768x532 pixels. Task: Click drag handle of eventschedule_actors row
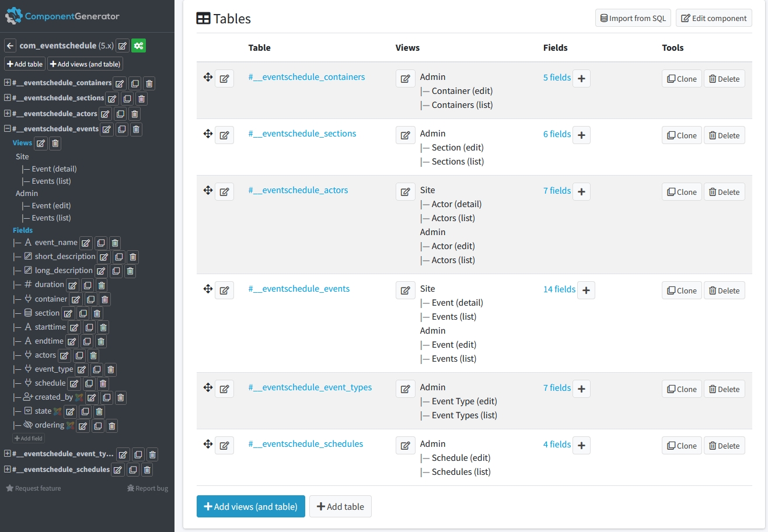207,190
